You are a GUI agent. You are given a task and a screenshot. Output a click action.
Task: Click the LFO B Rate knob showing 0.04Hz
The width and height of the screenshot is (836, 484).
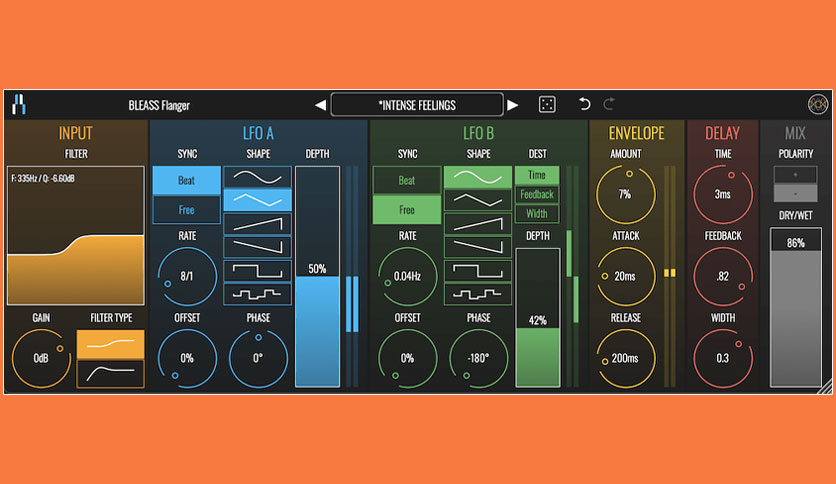point(407,276)
